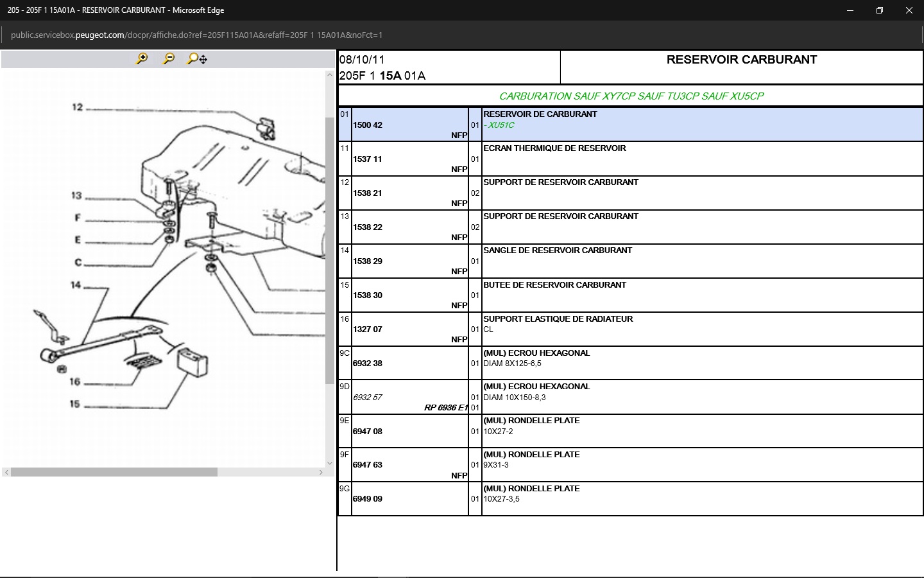Zoom in on the parts diagram
This screenshot has height=578, width=924.
pyautogui.click(x=142, y=59)
